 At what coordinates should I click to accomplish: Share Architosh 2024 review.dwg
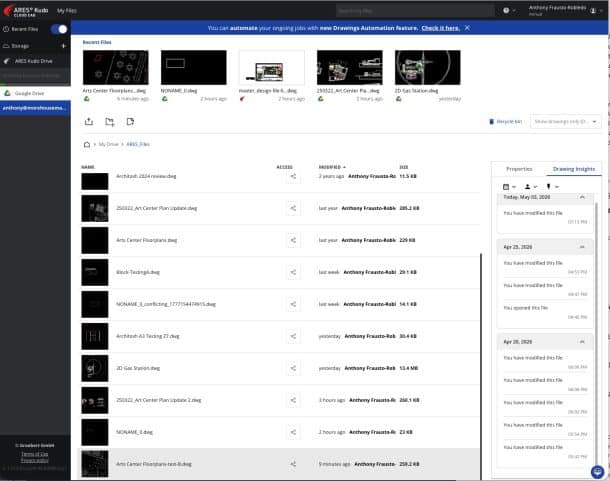[293, 176]
